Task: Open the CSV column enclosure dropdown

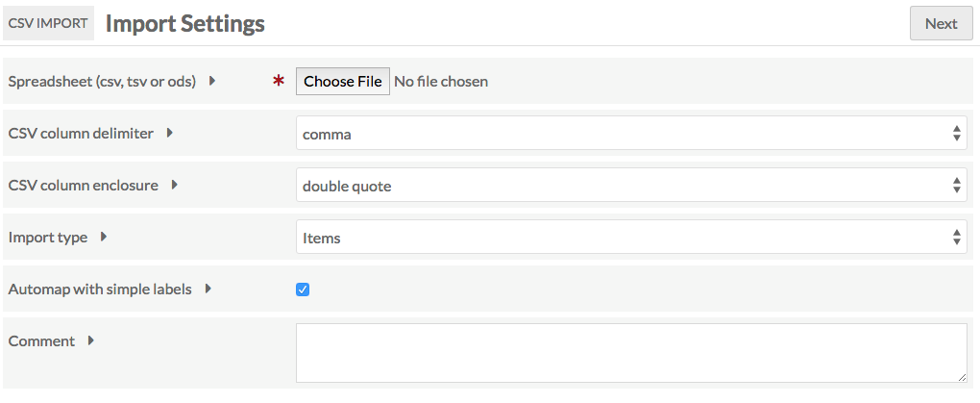Action: (631, 185)
